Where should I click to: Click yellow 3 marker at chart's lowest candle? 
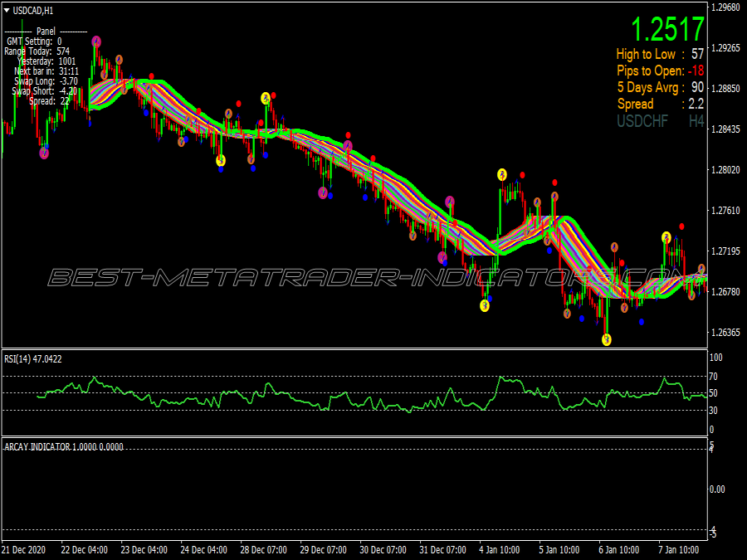click(607, 339)
